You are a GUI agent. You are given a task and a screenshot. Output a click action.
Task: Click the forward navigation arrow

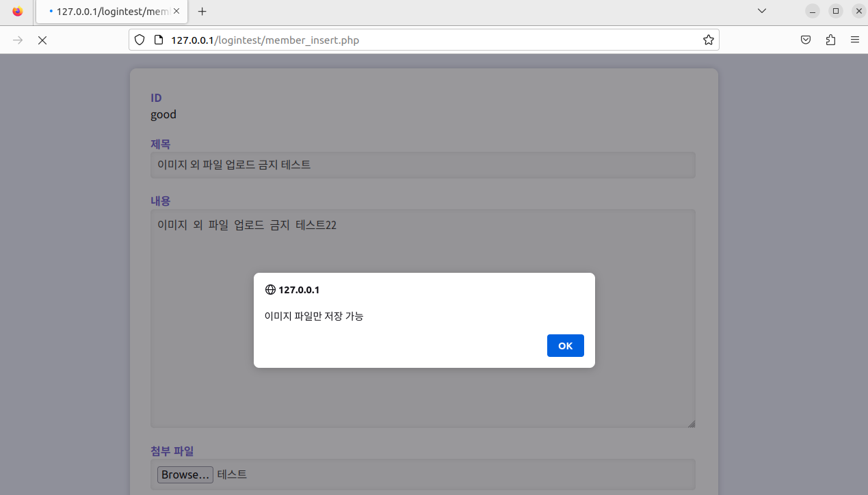(18, 40)
